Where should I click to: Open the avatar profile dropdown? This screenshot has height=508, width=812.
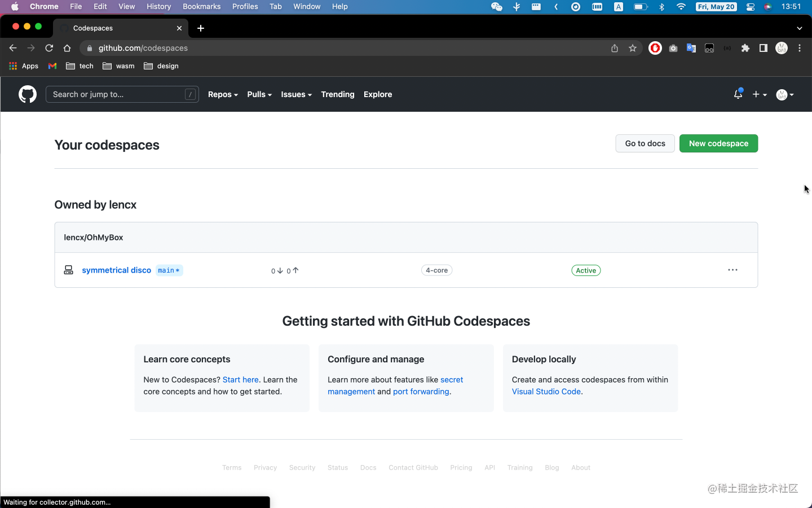(x=784, y=94)
